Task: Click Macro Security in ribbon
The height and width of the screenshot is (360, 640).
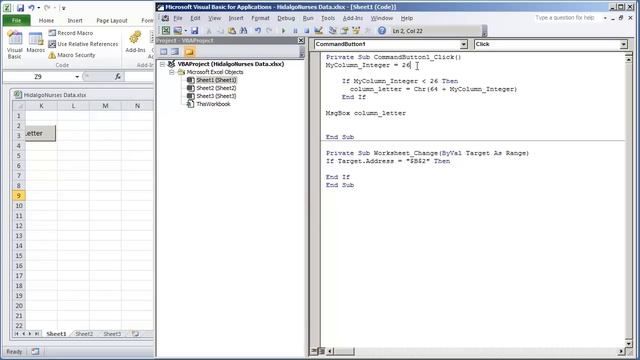Action: (x=71, y=55)
